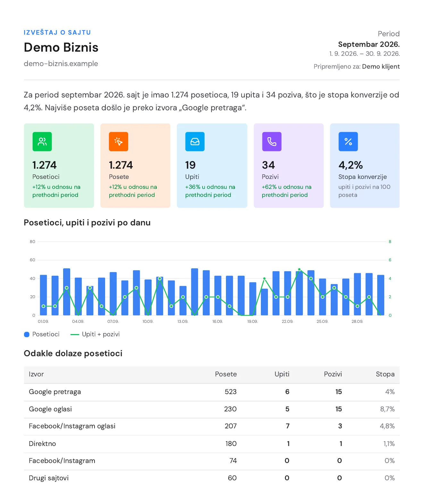Click the 1,1% rate value
Viewport: 424px width, 504px height.
point(389,444)
